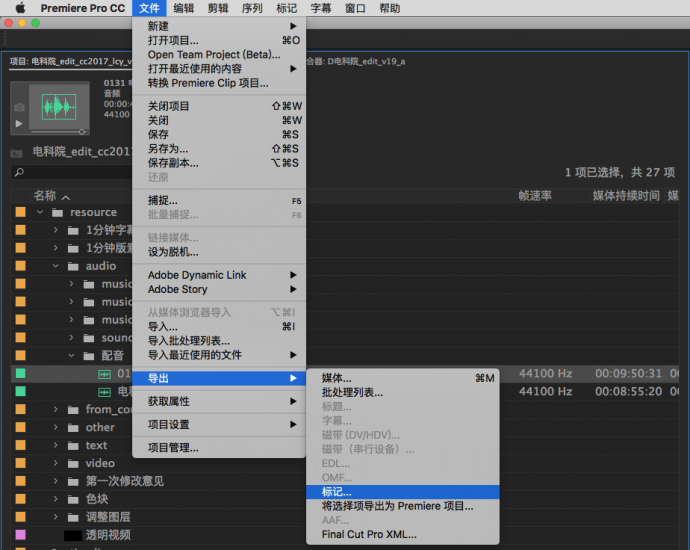Select 捕捉... menu entry
The height and width of the screenshot is (550, 690).
[x=219, y=201]
